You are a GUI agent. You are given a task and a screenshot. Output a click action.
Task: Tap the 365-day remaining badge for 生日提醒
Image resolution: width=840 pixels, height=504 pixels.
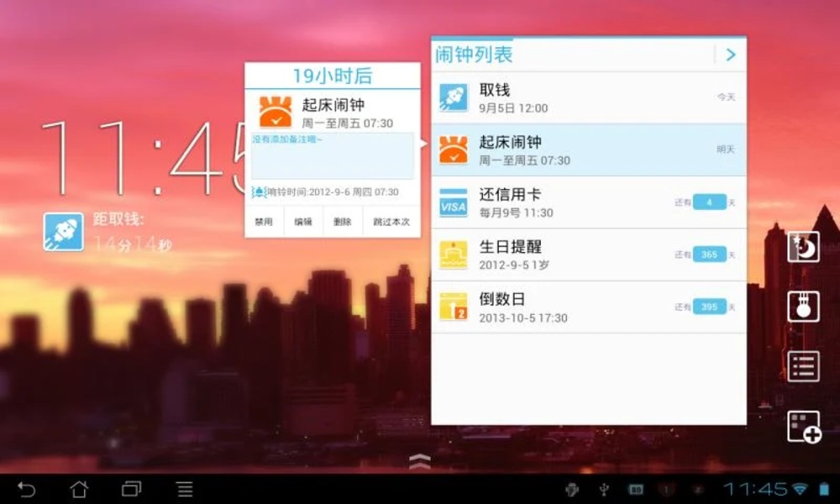click(x=709, y=255)
